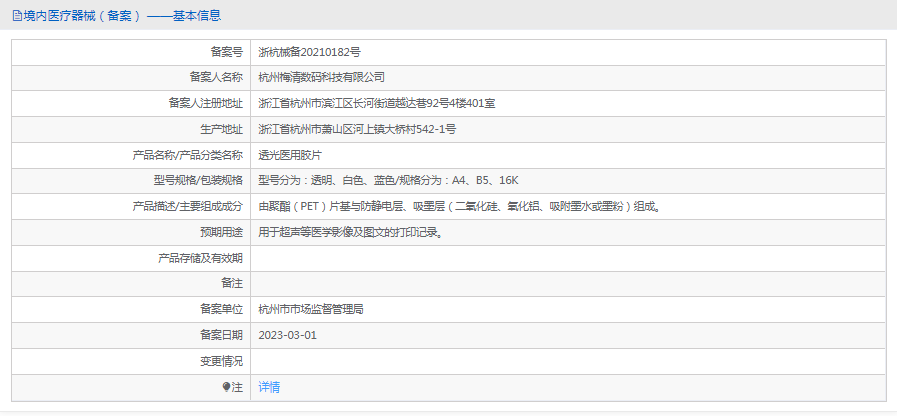
Task: Click the document icon beside 境内医疗器械 title
Action: (17, 16)
